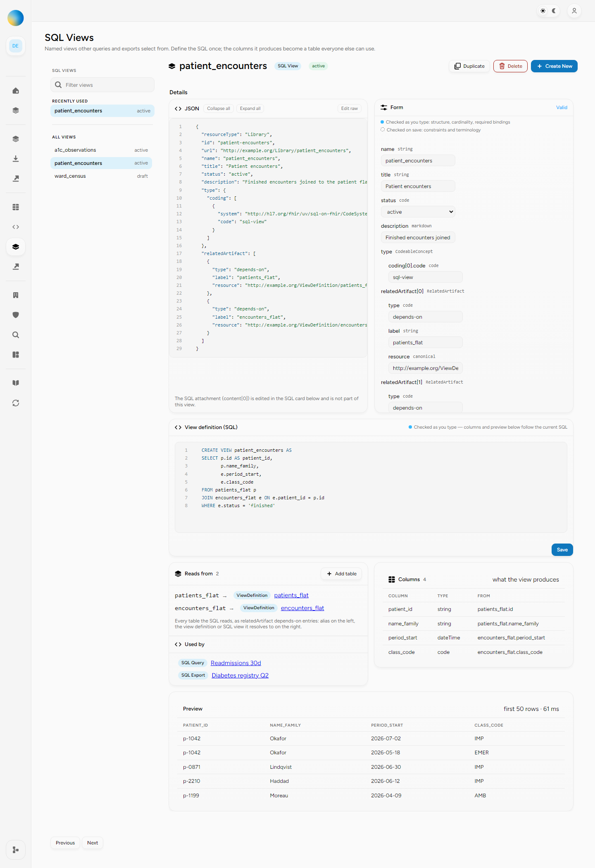595x868 pixels.
Task: Select the a1c_observations view
Action: point(101,150)
